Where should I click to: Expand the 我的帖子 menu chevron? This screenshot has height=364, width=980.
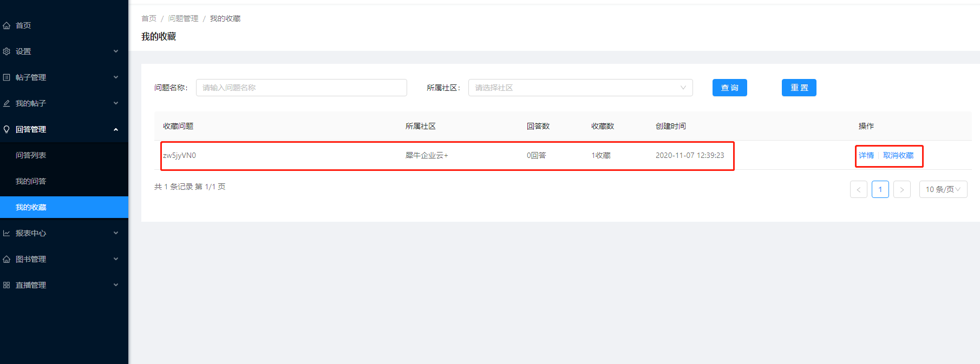click(x=116, y=103)
